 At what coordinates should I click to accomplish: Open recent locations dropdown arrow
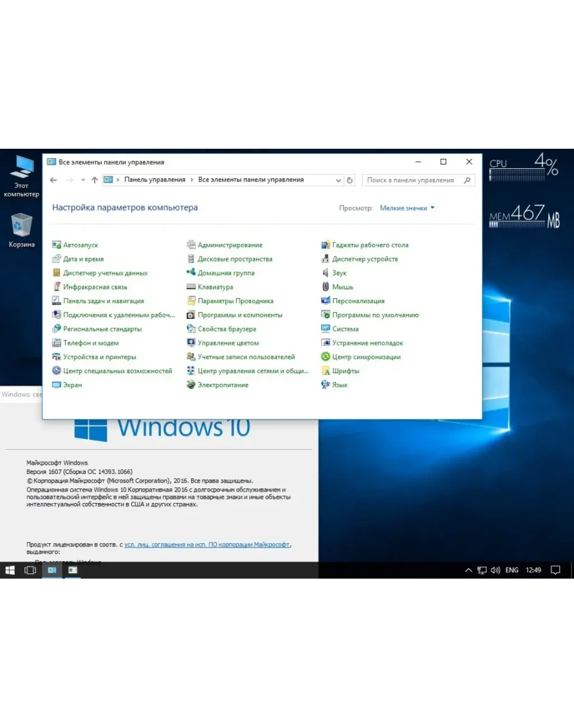[83, 180]
